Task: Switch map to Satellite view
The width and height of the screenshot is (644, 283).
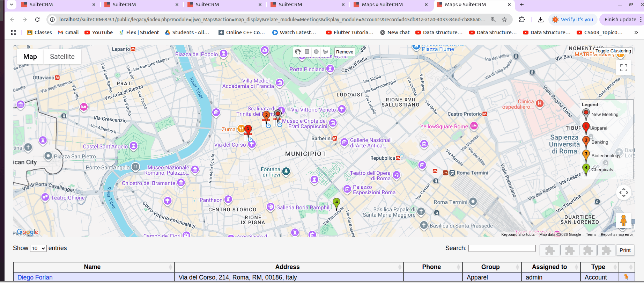Action: (x=62, y=57)
